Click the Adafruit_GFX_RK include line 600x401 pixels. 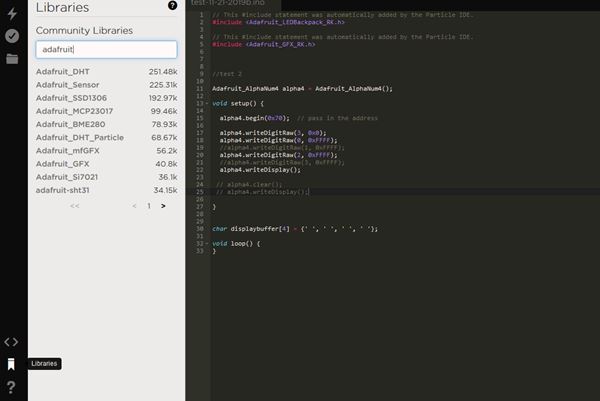click(x=264, y=44)
